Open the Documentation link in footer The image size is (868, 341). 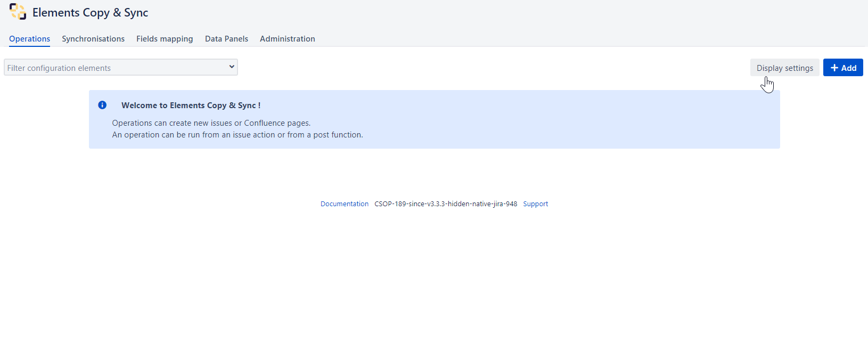344,204
